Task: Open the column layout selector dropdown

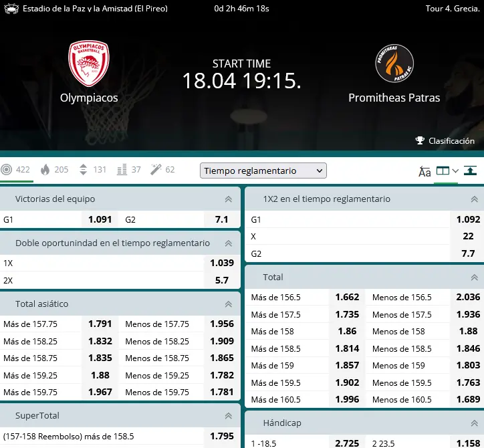Action: point(447,171)
